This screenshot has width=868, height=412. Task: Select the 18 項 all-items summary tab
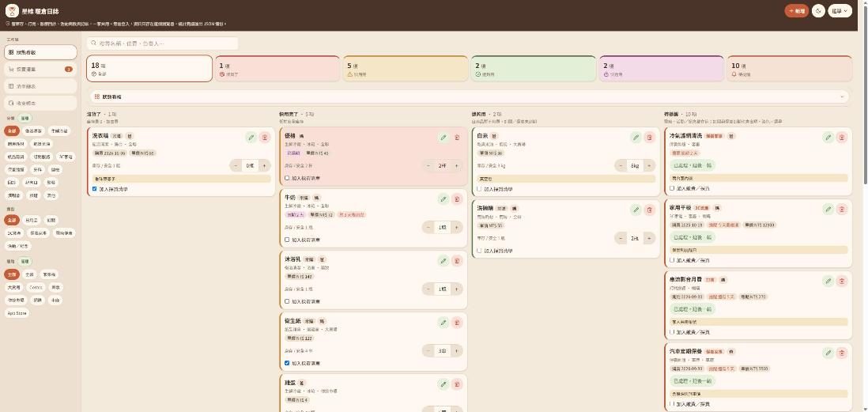(149, 69)
